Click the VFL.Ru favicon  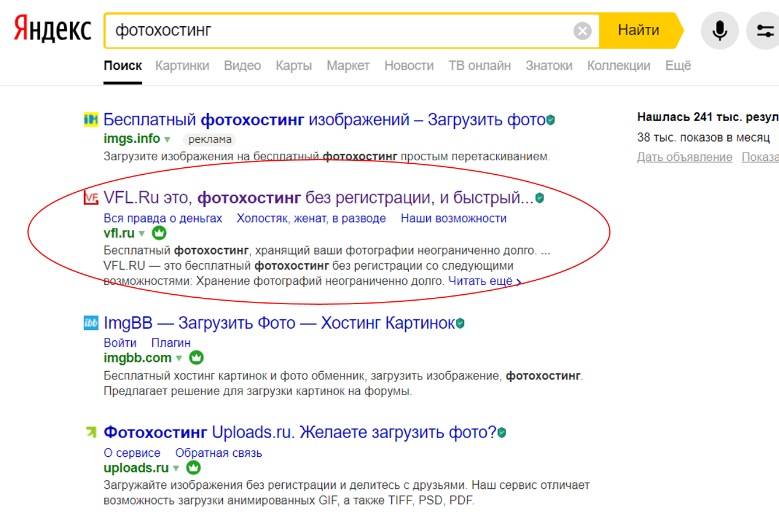91,198
